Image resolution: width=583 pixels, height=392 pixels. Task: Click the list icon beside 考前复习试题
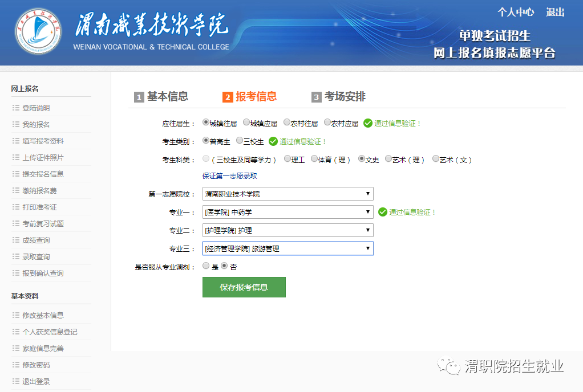coord(15,223)
